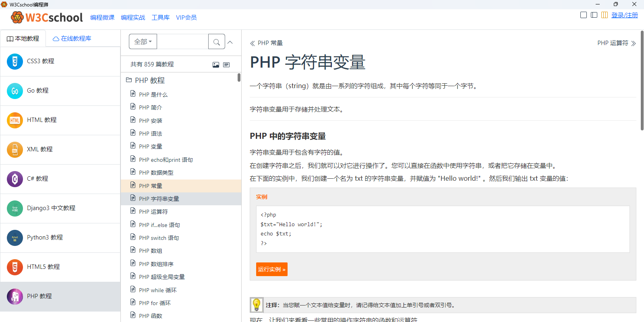Open the Go 教程 icon
The height and width of the screenshot is (322, 644).
click(x=15, y=91)
